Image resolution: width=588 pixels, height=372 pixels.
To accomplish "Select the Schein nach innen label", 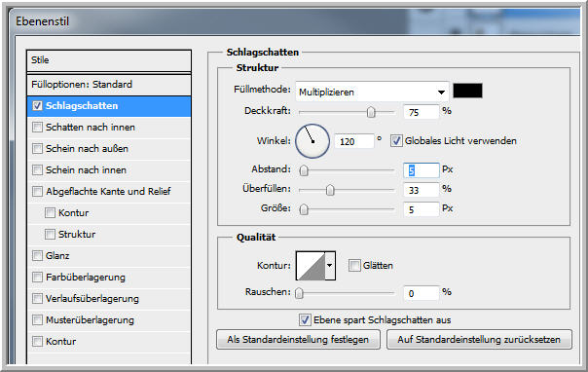I will coord(86,169).
